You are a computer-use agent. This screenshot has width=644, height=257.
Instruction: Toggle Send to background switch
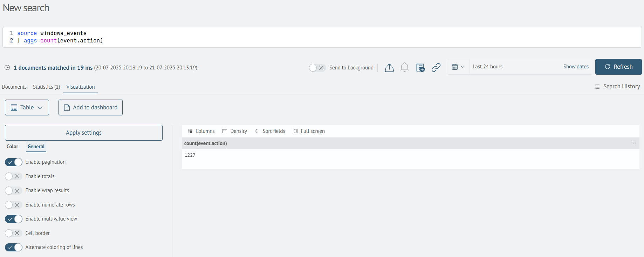pos(317,68)
